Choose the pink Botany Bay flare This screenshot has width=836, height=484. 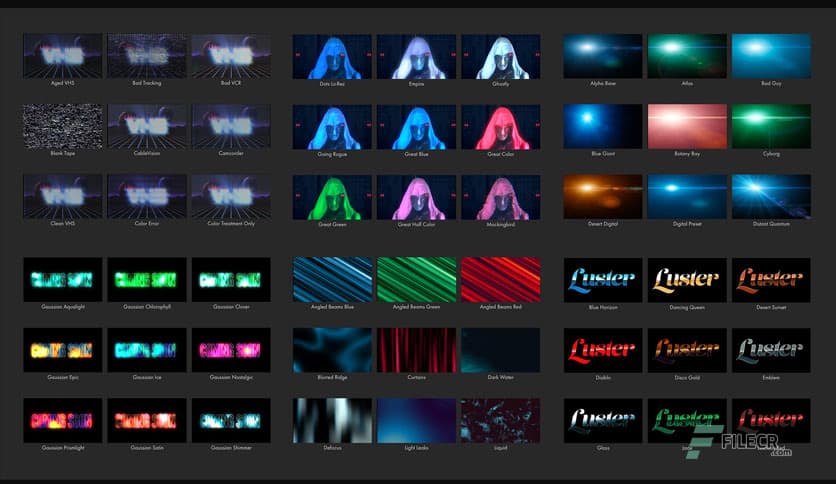(x=687, y=126)
